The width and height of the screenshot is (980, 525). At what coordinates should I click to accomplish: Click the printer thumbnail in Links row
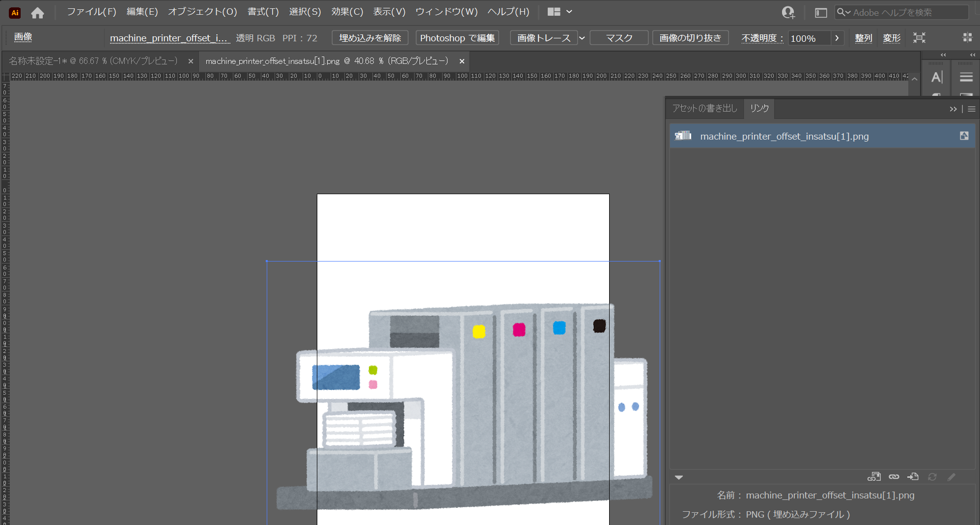coord(683,136)
